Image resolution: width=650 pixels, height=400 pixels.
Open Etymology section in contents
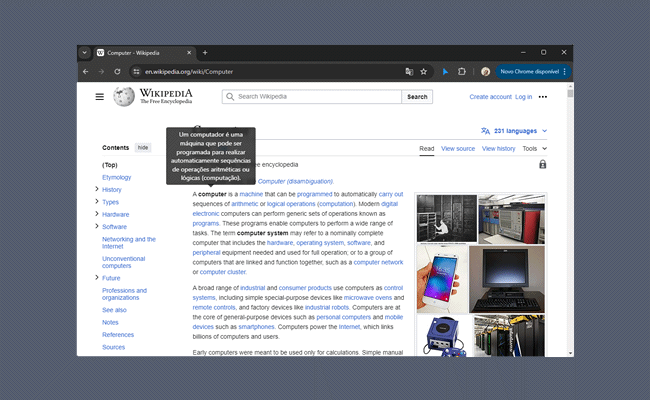point(116,177)
